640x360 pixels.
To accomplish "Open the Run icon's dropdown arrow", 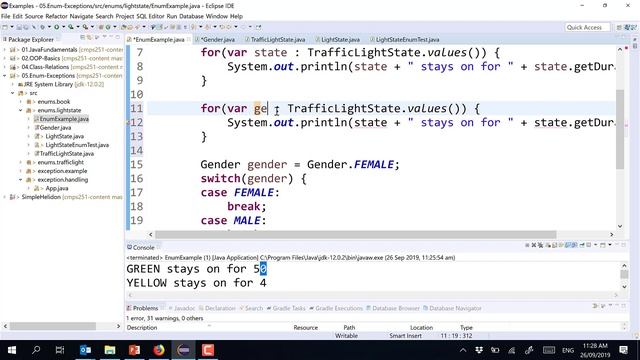I will point(64,27).
